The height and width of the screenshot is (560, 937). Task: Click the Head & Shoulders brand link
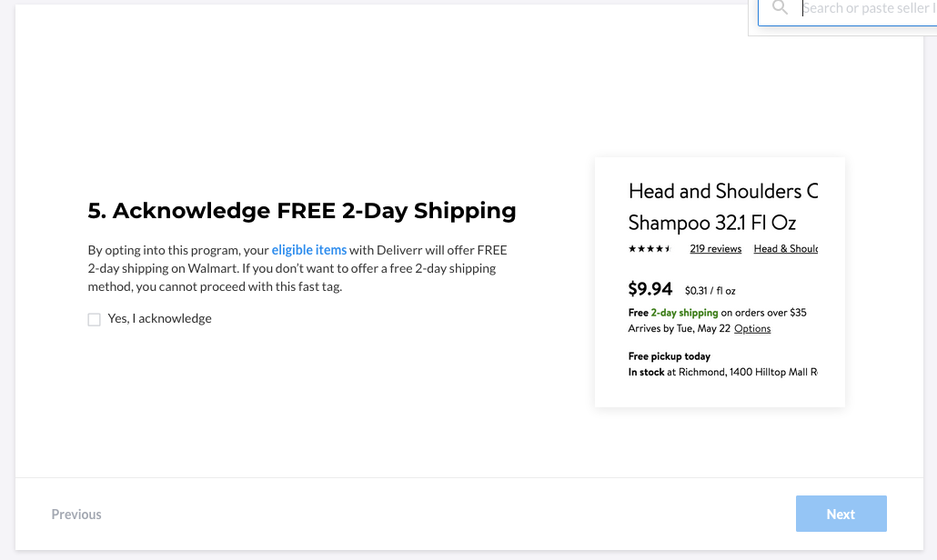(x=785, y=249)
